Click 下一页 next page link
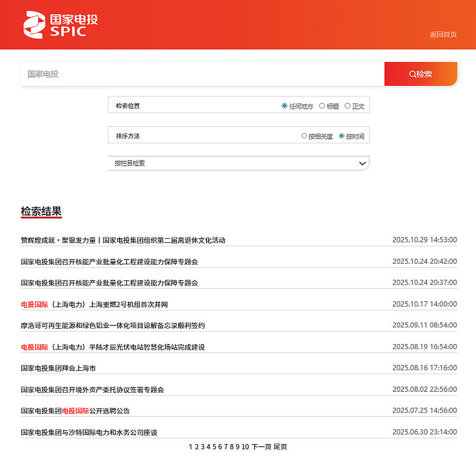 point(261,447)
